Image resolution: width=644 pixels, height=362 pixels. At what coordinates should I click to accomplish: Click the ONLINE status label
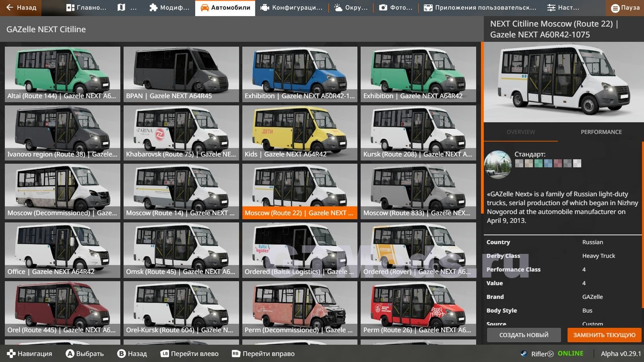(x=570, y=353)
